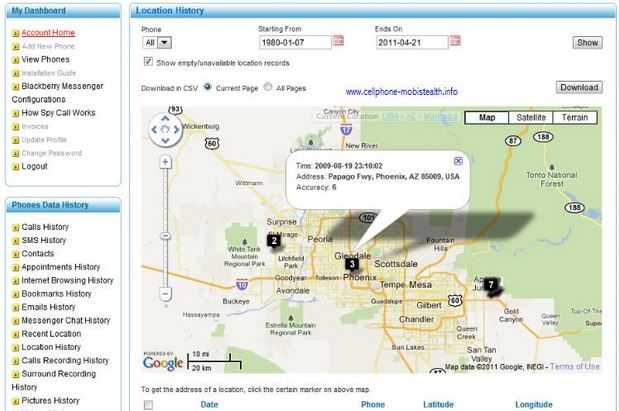Click bullet icon beside Logout
This screenshot has height=411, width=619.
15,167
